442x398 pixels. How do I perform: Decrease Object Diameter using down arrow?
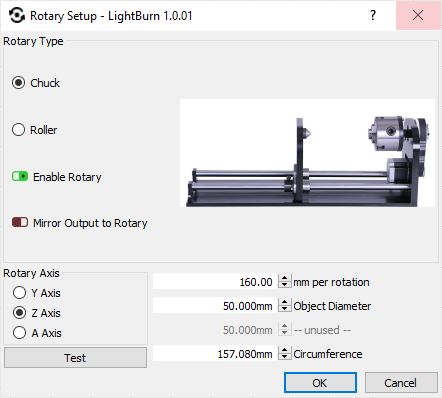[284, 309]
